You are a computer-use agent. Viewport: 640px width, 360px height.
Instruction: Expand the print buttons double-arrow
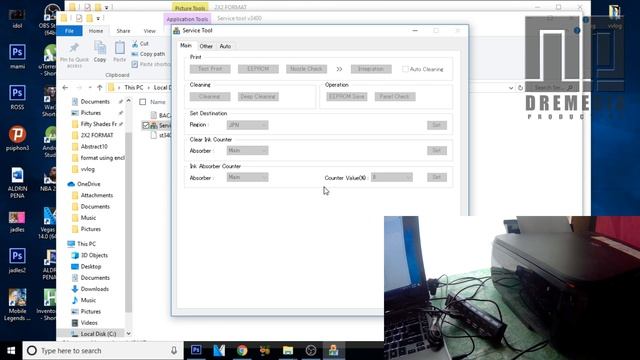339,69
